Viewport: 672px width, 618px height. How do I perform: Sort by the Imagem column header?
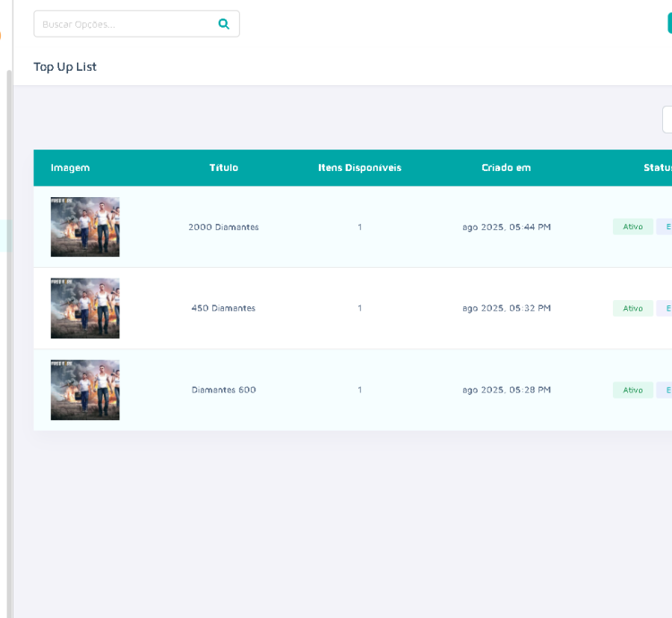[70, 167]
